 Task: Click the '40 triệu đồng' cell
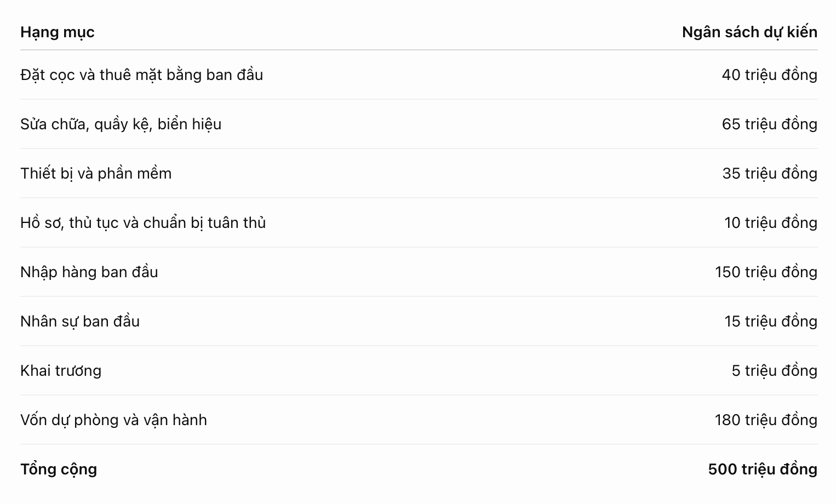click(769, 75)
